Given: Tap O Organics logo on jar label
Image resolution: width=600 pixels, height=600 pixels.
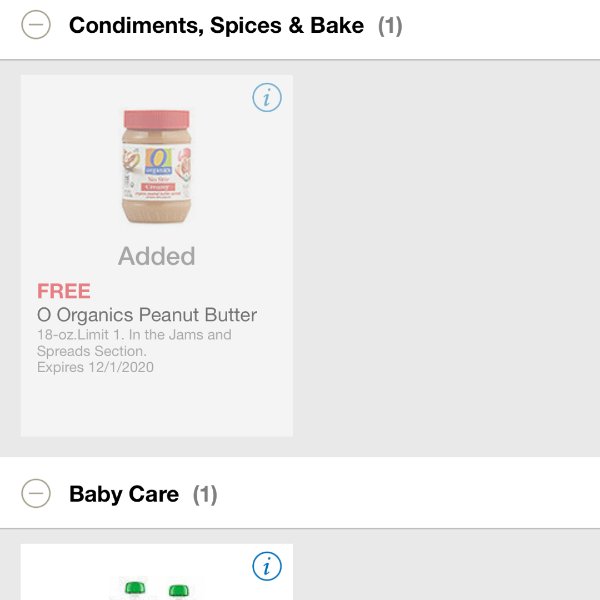Looking at the screenshot, I should coord(158,161).
